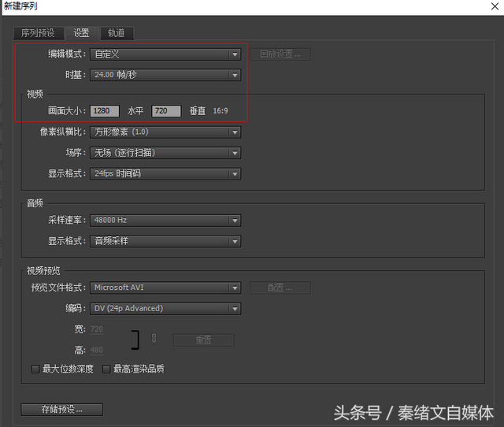Click the 回放设置... button
The image size is (504, 427).
(x=280, y=54)
